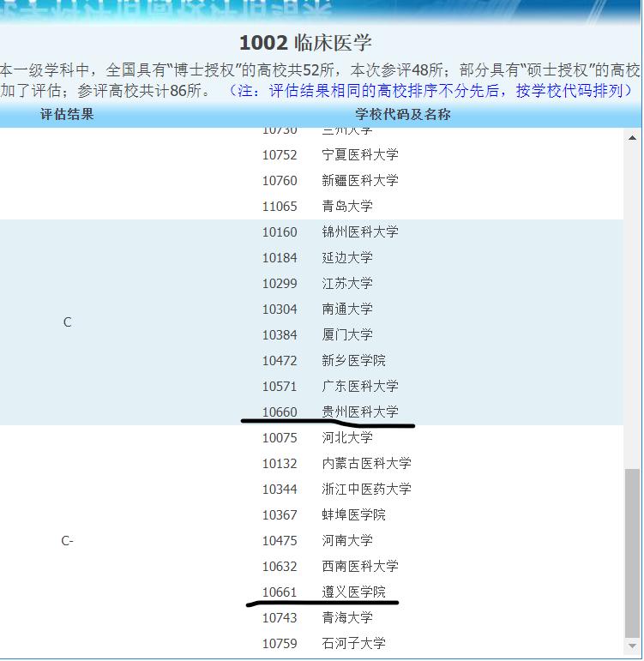This screenshot has width=644, height=661.
Task: Click the scrollbar up arrow
Action: point(632,138)
